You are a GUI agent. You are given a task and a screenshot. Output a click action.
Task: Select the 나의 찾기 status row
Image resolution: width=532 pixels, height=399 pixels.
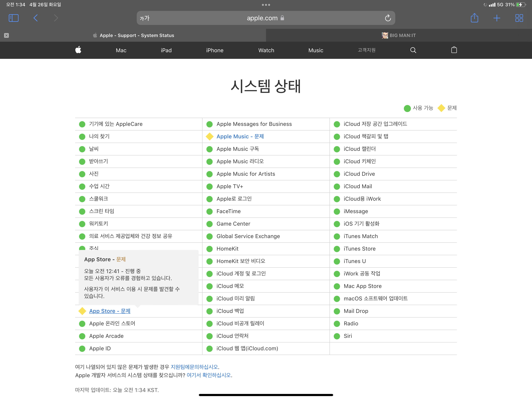[138, 136]
